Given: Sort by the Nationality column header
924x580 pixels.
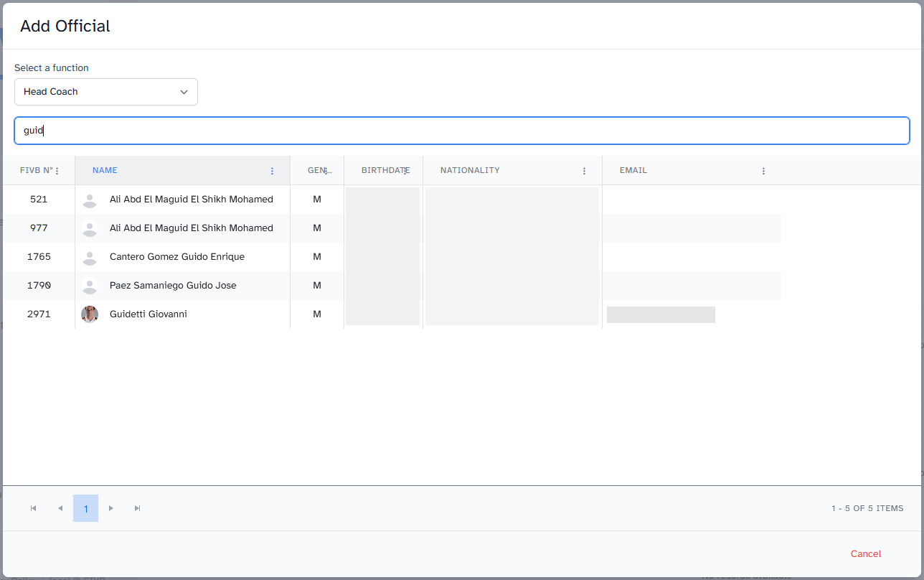Looking at the screenshot, I should [470, 171].
